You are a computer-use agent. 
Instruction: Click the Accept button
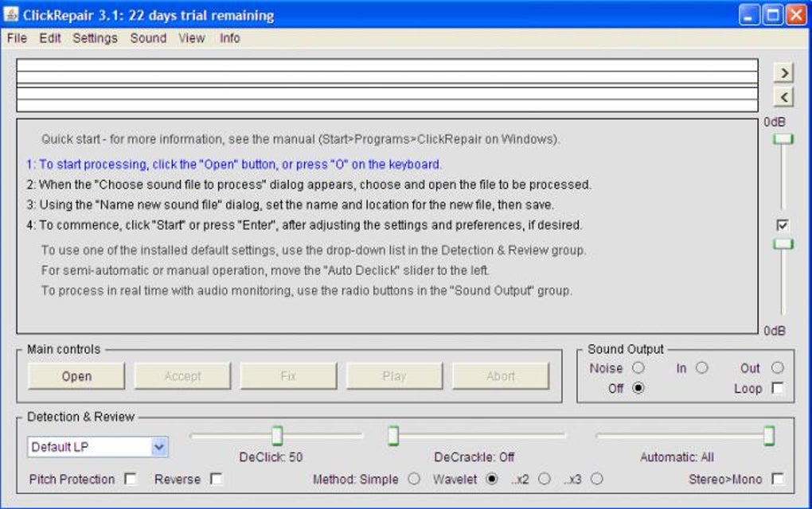[182, 376]
